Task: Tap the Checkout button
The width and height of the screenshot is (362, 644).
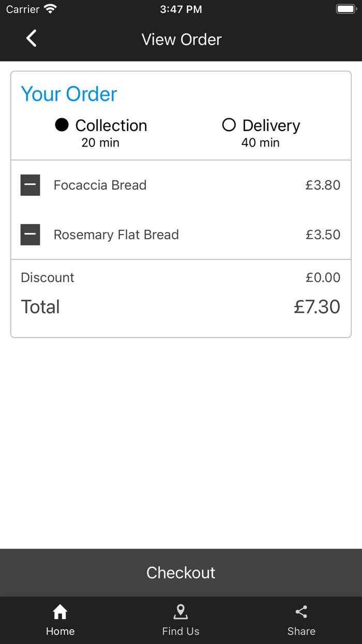Action: point(180,573)
